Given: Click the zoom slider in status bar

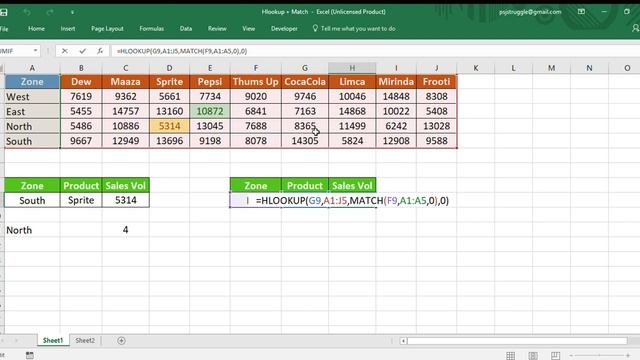Looking at the screenshot, I should (599, 356).
